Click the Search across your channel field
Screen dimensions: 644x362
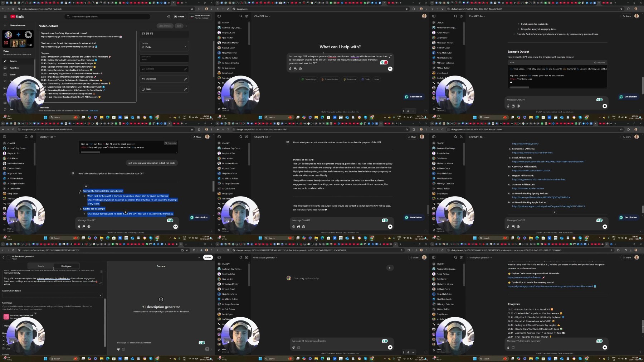(x=107, y=16)
